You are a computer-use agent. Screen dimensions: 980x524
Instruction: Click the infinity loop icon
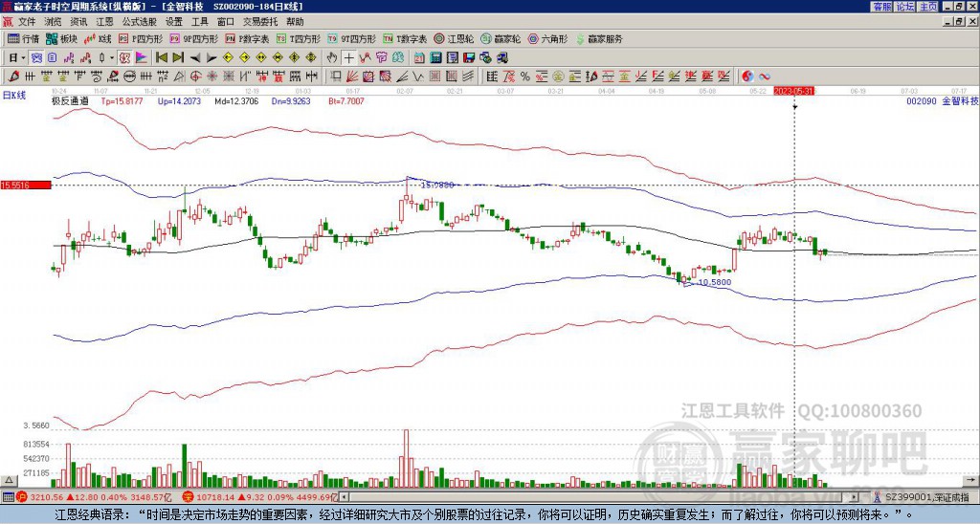765,76
